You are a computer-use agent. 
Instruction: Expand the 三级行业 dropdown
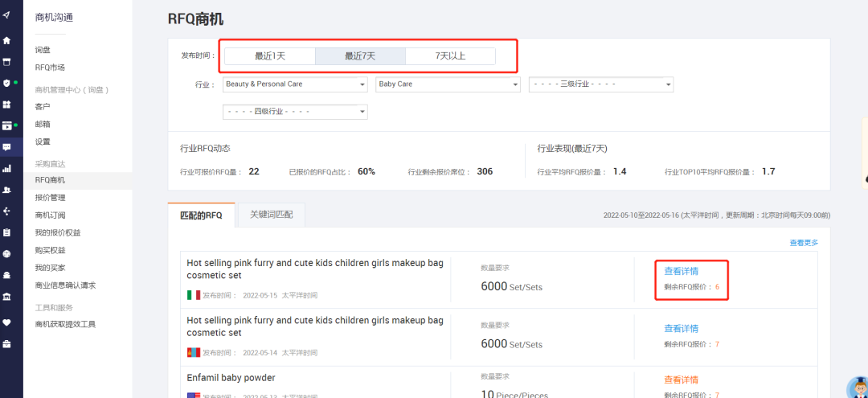pos(601,84)
